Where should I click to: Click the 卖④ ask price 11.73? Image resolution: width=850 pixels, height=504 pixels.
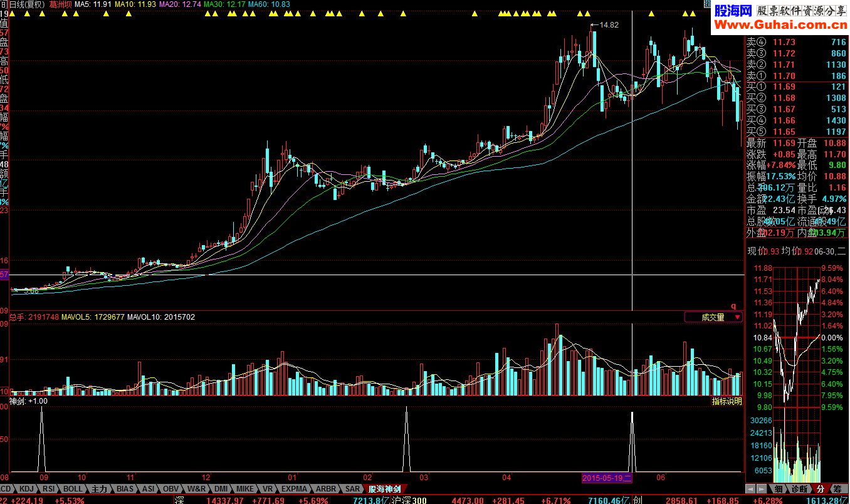point(784,42)
